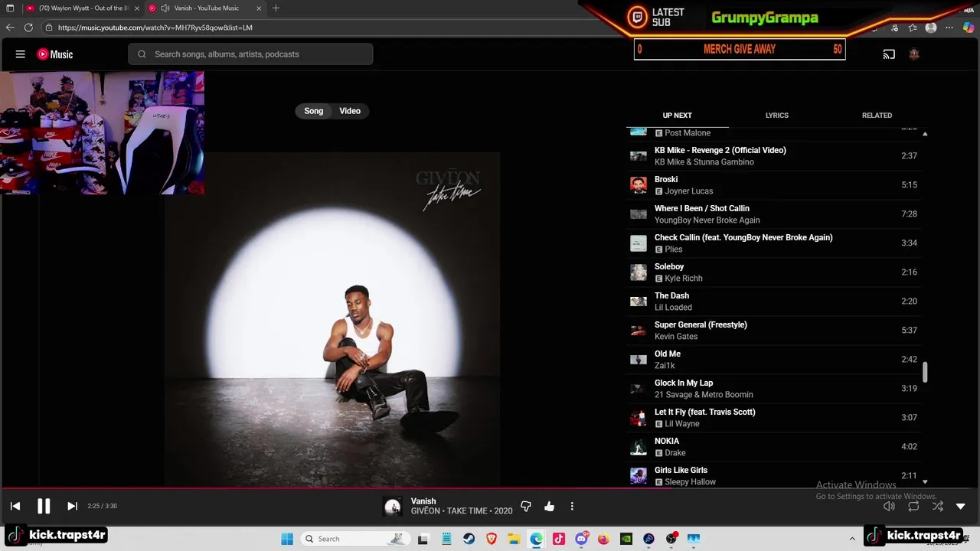Close the Vanish - YouTube Music tab
The image size is (980, 551).
259,8
